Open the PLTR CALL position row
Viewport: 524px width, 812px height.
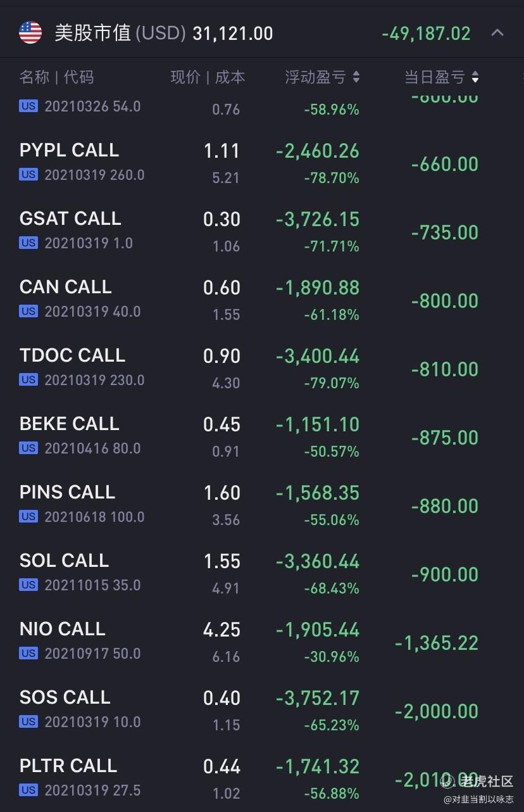coord(262,779)
